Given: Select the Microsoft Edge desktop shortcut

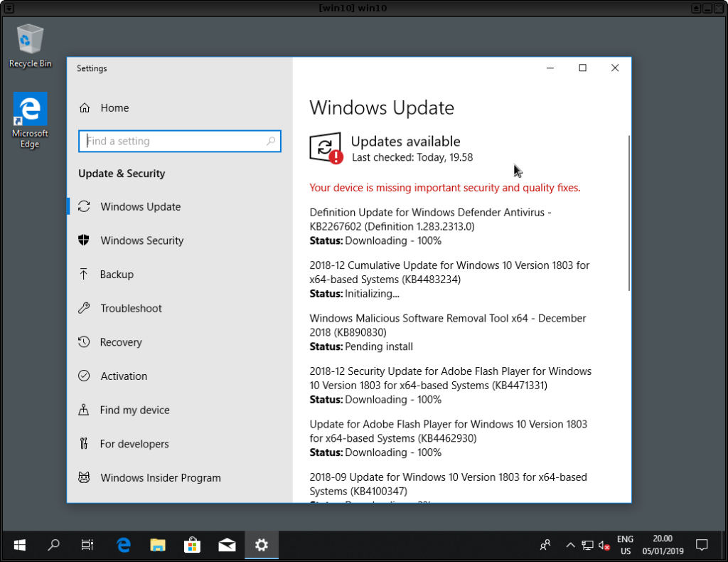Looking at the screenshot, I should (x=30, y=120).
